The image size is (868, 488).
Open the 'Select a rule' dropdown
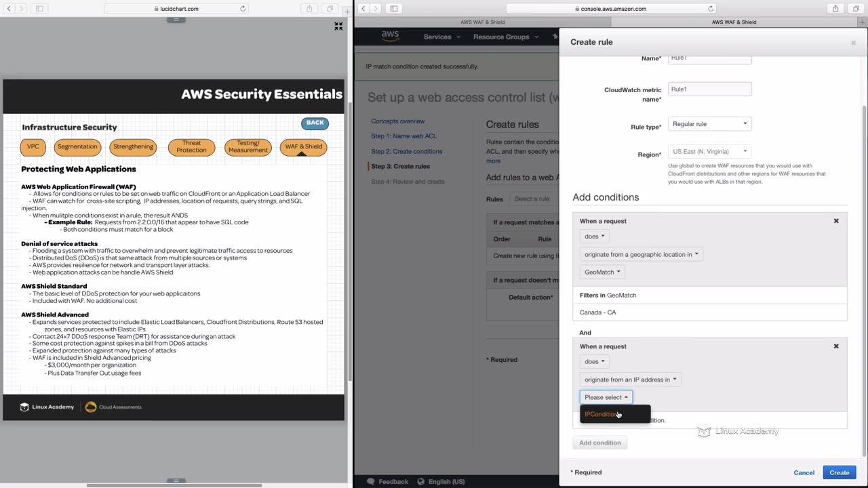click(534, 199)
